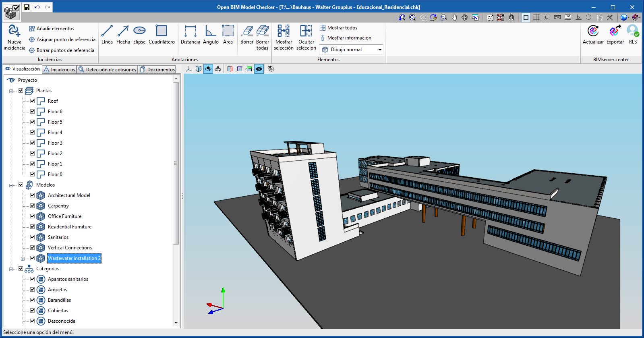Activate the Distancia measuring tool
This screenshot has height=338, width=644.
coord(190,31)
